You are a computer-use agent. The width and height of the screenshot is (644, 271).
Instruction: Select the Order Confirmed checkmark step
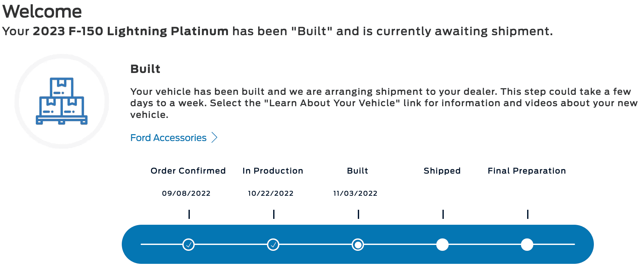tap(189, 244)
